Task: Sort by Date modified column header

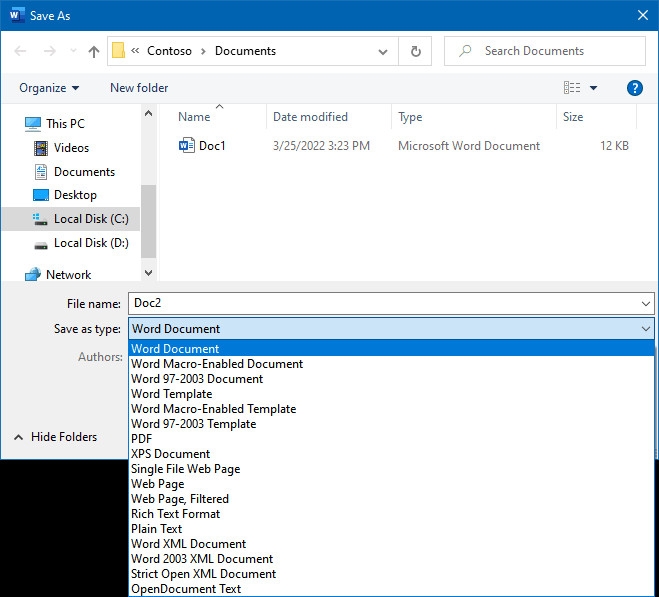Action: 310,117
